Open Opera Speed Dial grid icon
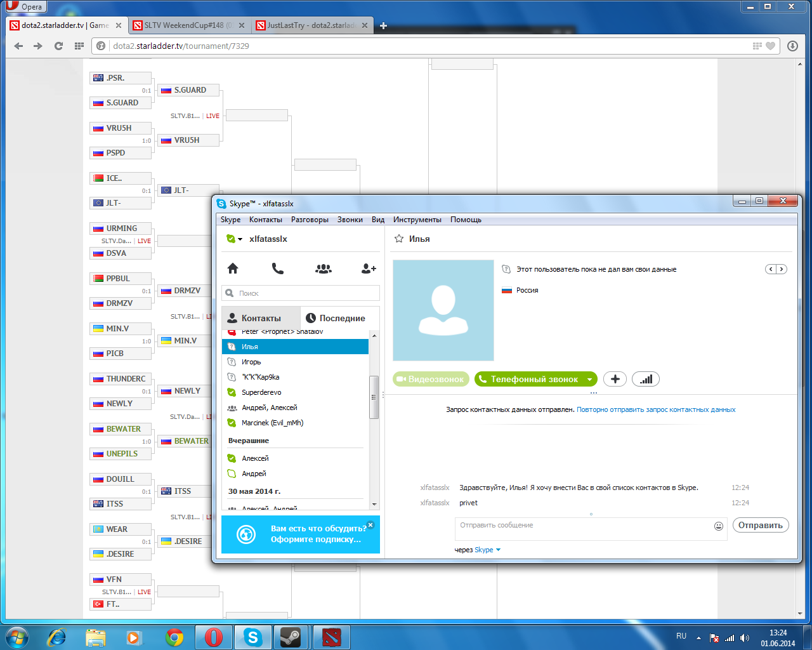This screenshot has height=650, width=812. [x=79, y=46]
